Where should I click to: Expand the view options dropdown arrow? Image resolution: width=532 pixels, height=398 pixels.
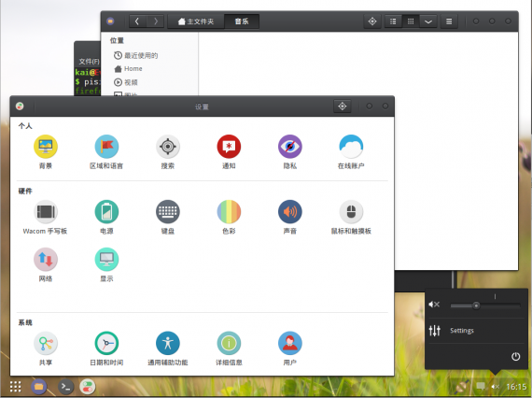428,21
